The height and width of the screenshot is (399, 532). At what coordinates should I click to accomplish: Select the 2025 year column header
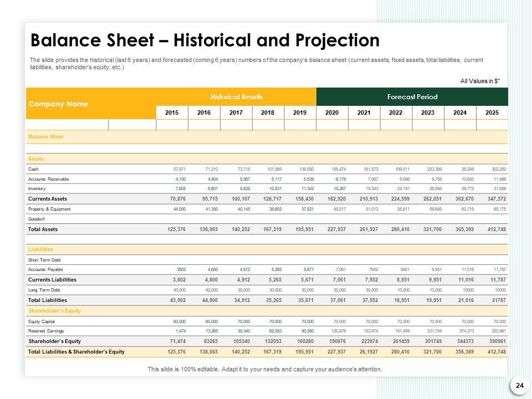click(492, 112)
